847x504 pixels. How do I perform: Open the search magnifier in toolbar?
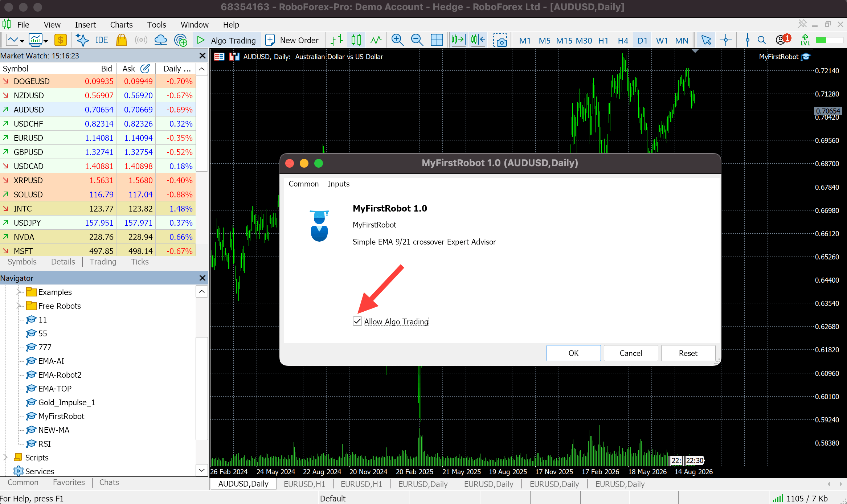tap(762, 40)
